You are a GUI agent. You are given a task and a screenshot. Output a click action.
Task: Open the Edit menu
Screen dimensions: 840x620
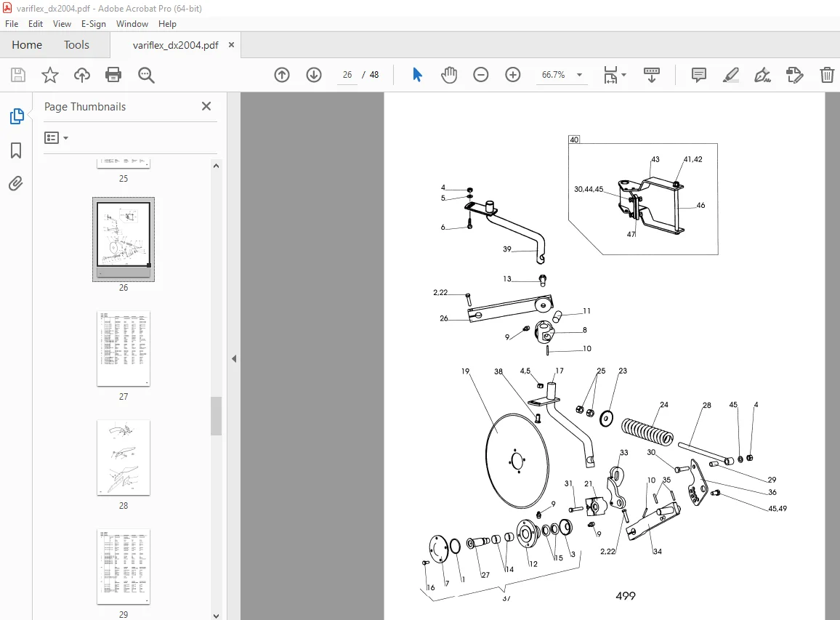[x=36, y=23]
